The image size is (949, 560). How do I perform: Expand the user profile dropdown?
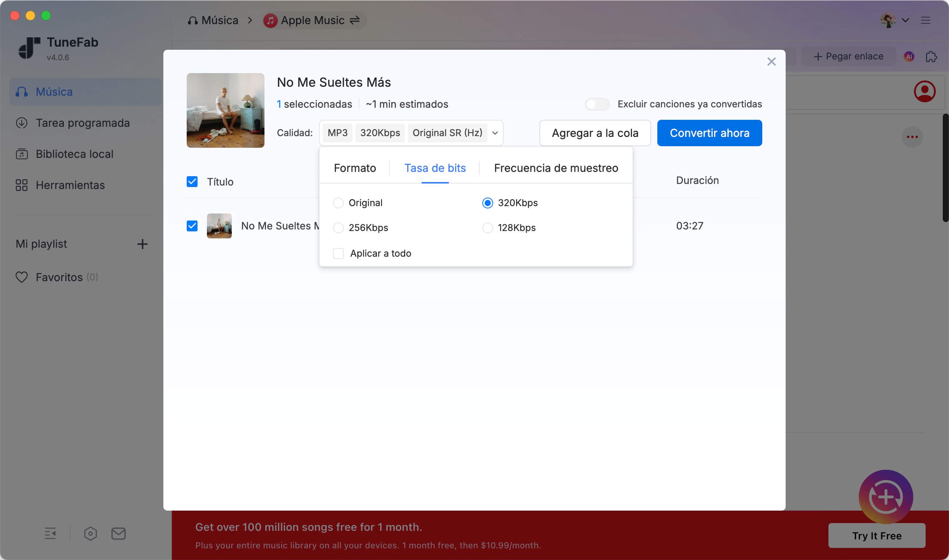point(905,20)
